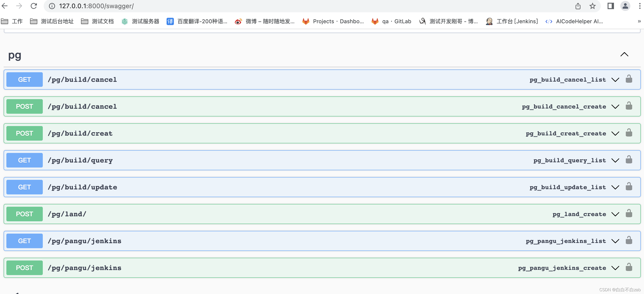Viewport: 644px width, 294px height.
Task: Click the page reload icon
Action: coord(34,6)
